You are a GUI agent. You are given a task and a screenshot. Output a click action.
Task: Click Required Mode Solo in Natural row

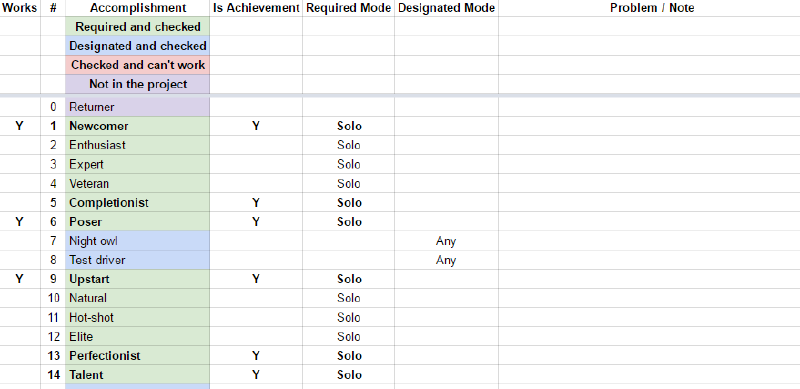(349, 298)
